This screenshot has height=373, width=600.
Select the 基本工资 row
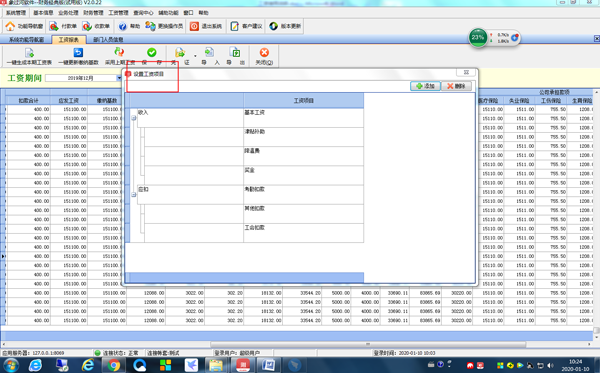click(x=303, y=118)
